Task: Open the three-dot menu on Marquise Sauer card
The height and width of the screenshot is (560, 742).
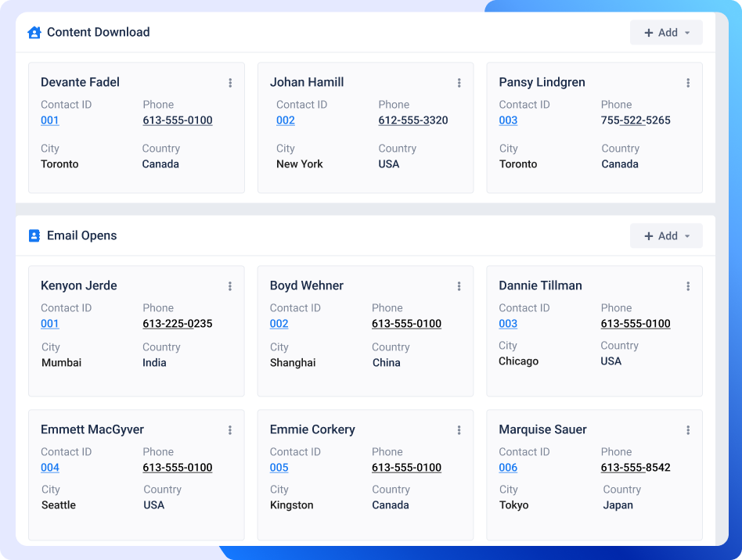Action: tap(688, 430)
